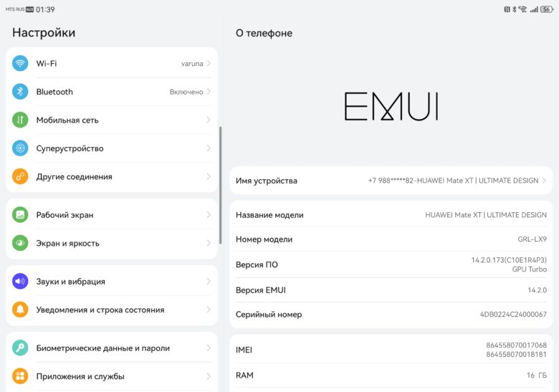Expand Wi-Fi chevron next to varuna

(x=209, y=64)
